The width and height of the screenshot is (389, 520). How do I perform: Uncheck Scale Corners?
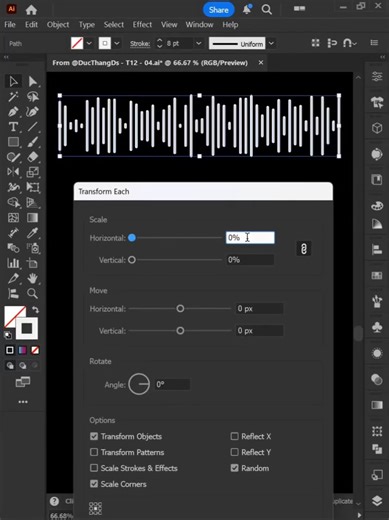(94, 484)
